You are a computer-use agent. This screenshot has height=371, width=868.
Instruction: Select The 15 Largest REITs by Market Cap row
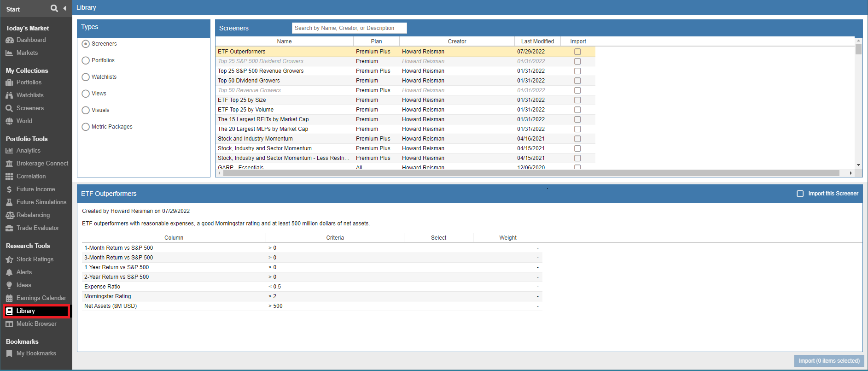pos(405,119)
